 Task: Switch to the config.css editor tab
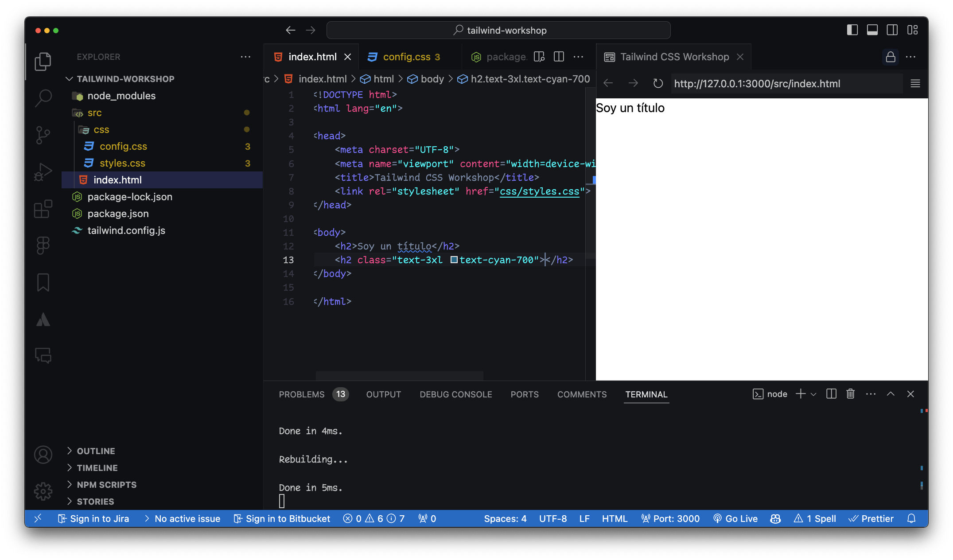pos(406,57)
